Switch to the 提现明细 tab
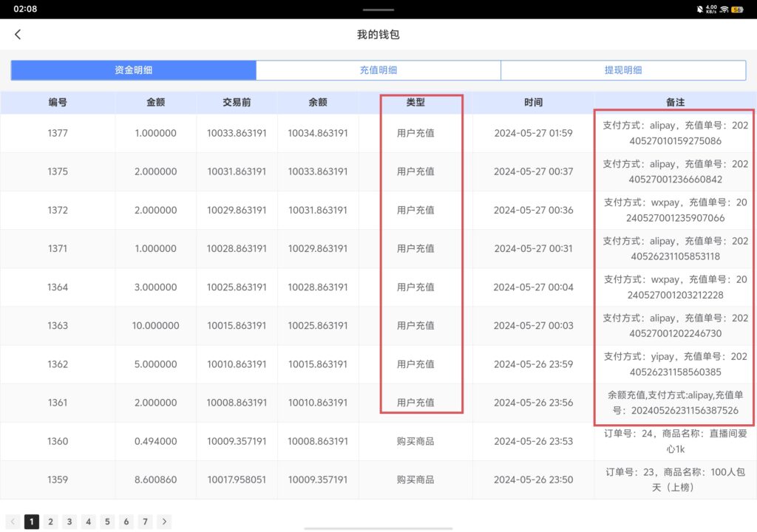Image resolution: width=757 pixels, height=532 pixels. coord(623,69)
